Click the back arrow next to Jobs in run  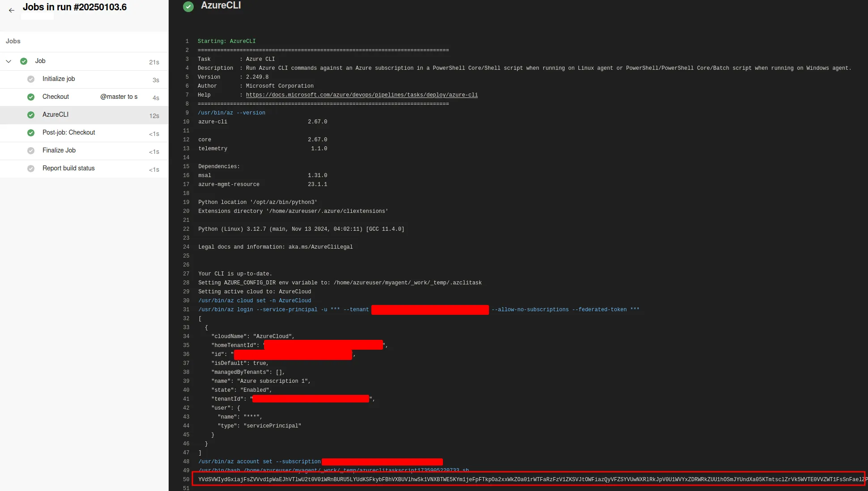[x=12, y=10]
